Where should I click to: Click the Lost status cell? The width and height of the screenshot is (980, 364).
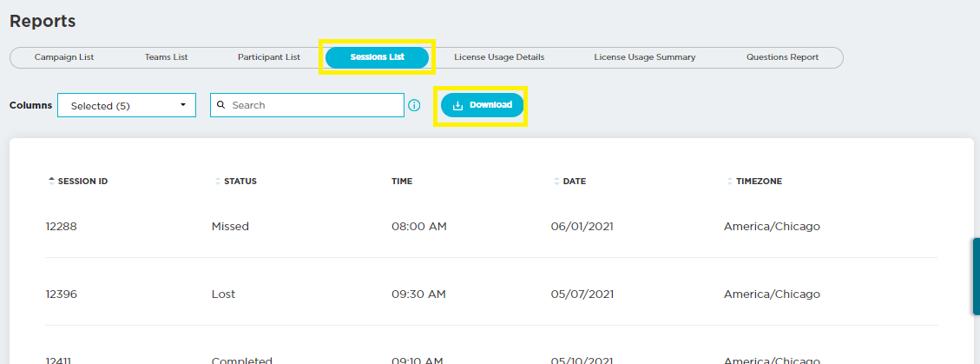pyautogui.click(x=223, y=294)
